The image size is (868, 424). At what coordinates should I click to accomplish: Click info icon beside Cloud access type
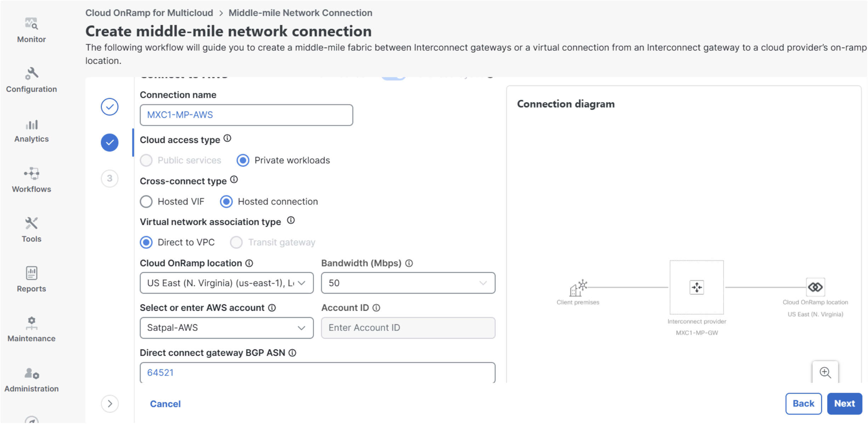[x=228, y=138]
